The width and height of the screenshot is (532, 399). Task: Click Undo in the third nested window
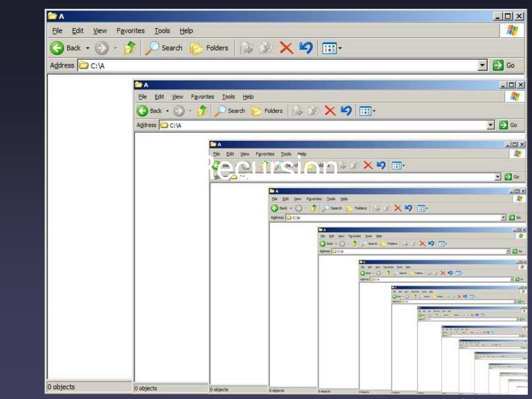381,165
